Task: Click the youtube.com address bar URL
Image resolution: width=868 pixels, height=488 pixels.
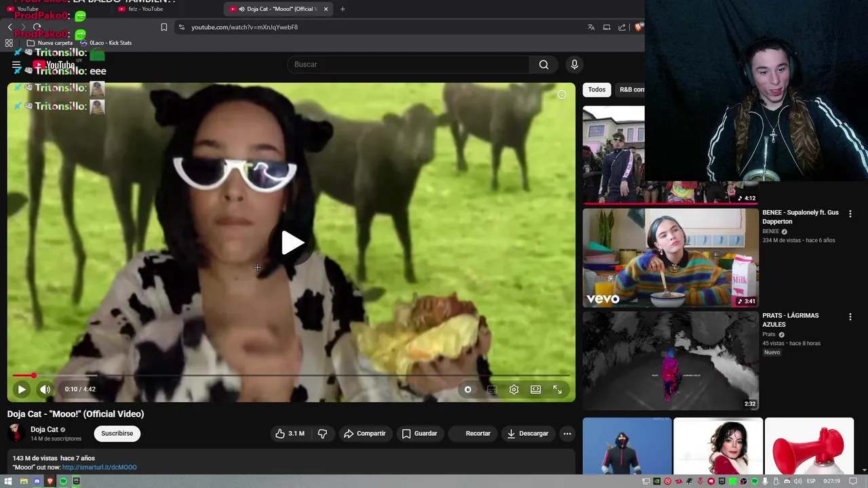Action: 245,27
